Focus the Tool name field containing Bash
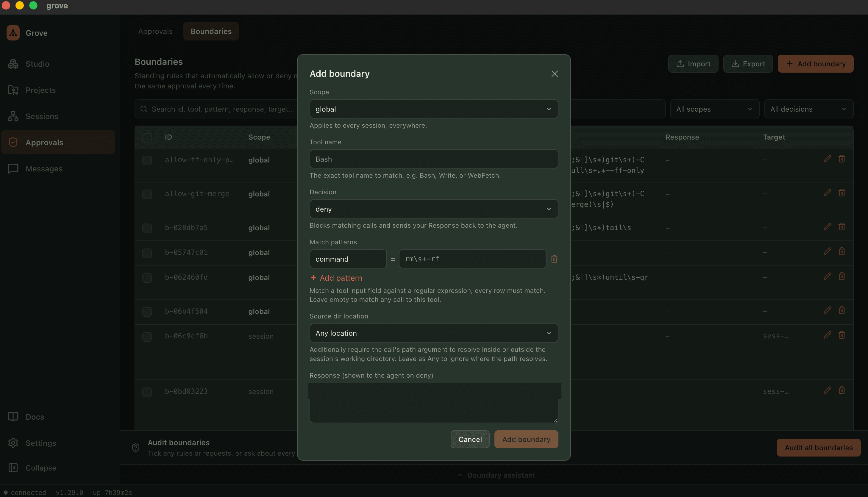Image resolution: width=868 pixels, height=497 pixels. (433, 159)
